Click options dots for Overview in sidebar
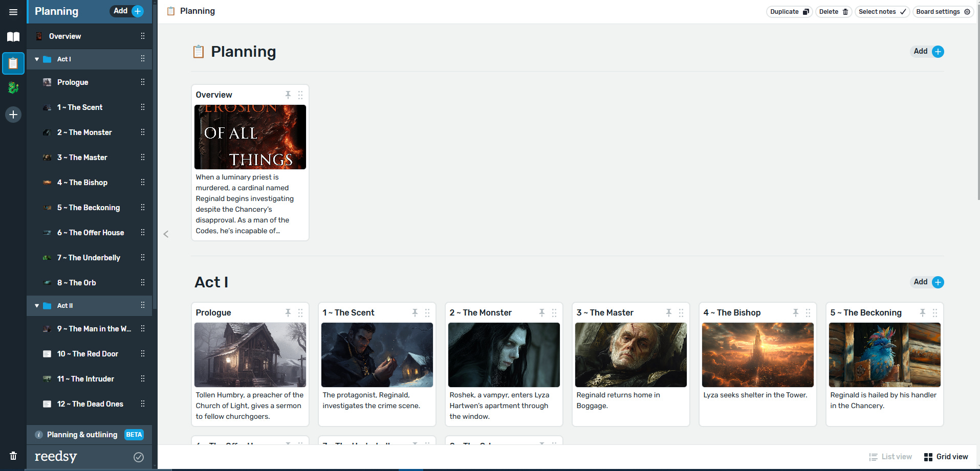Image resolution: width=980 pixels, height=471 pixels. click(143, 36)
